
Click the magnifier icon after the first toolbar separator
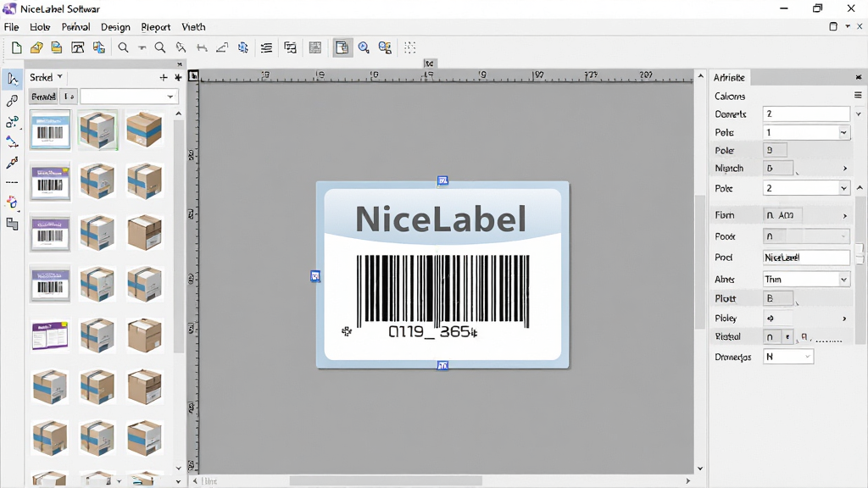click(123, 47)
